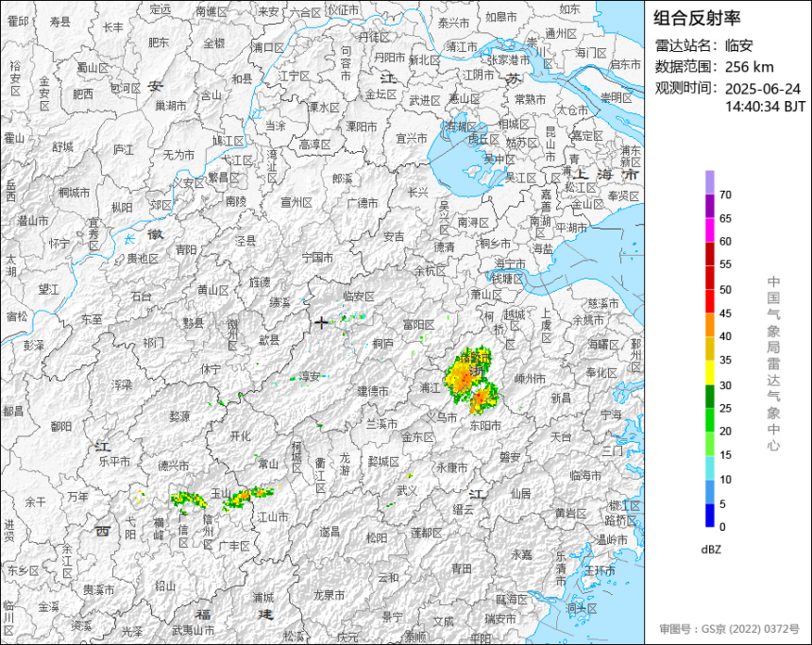Click the 瑞安市 map label

pos(499,619)
